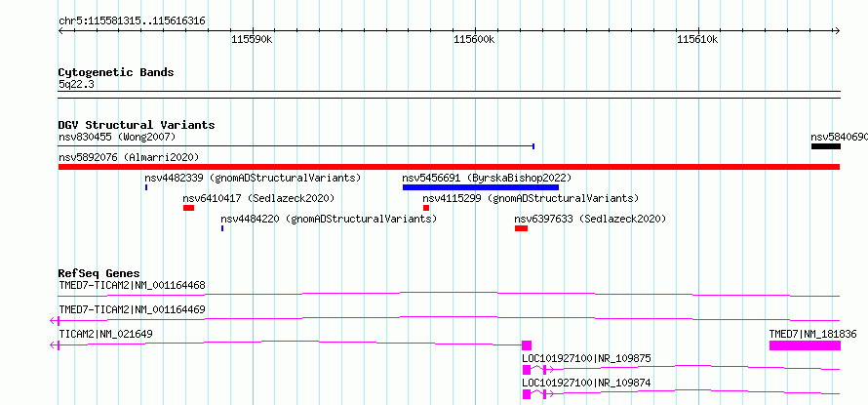Click the nsv6410417 (Sedlazeck2020) label
868x405 pixels.
pyautogui.click(x=258, y=198)
